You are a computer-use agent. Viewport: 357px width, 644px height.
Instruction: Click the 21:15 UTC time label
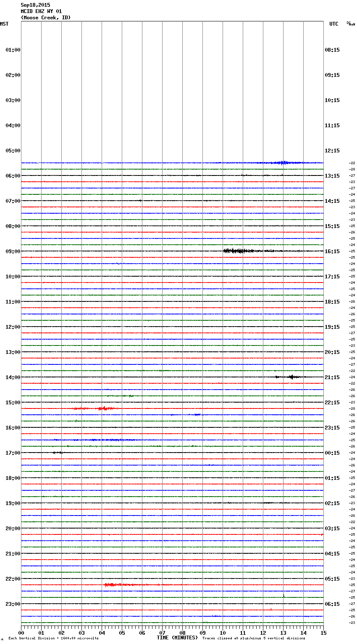(332, 377)
